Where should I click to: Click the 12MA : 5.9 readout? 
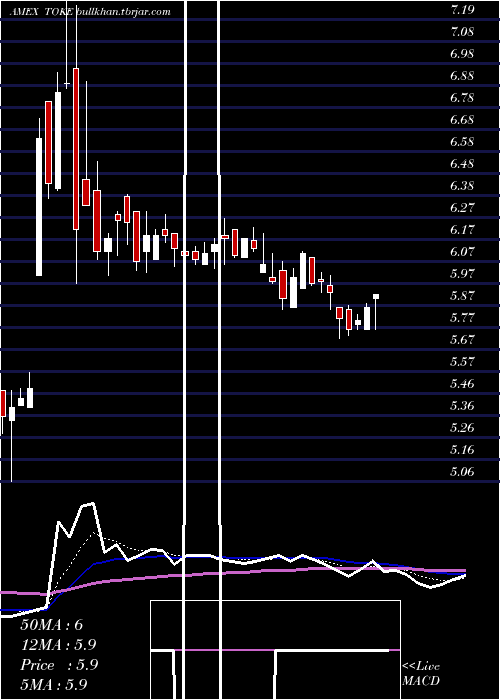click(x=58, y=645)
